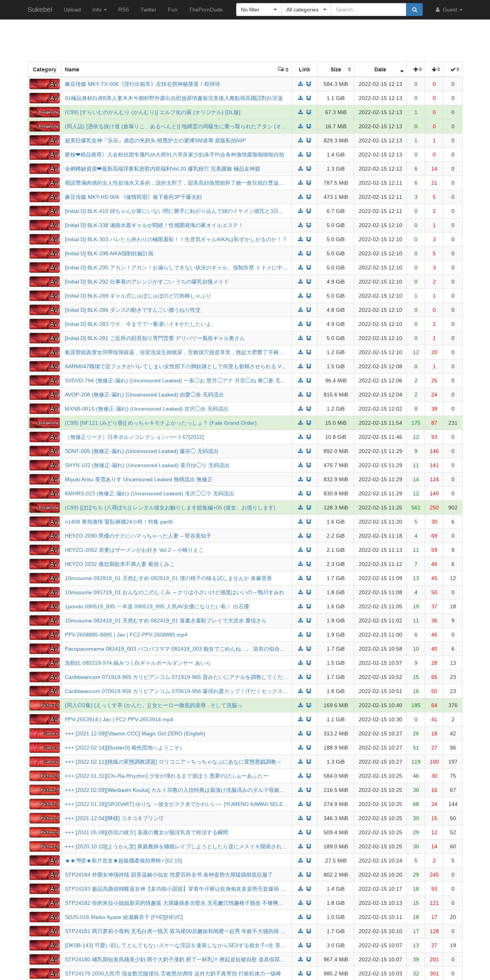The image size is (490, 980).
Task: Click Games category badge in 313.2 MiB row
Action: 45,733
